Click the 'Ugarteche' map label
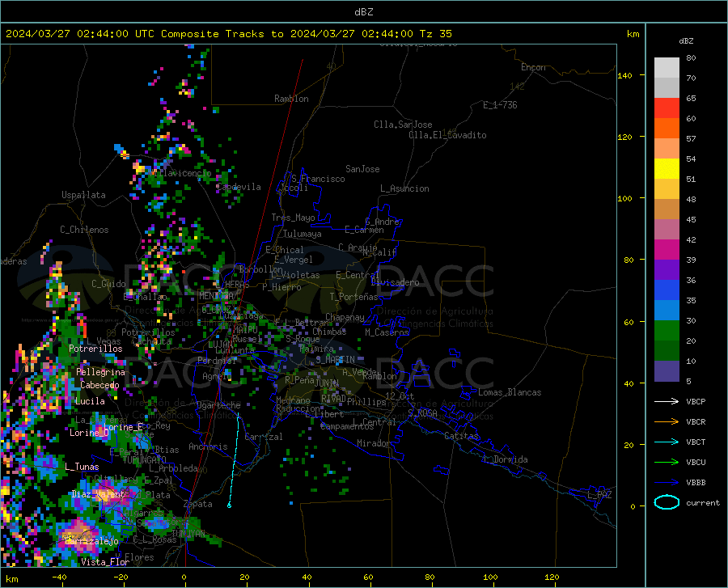 click(x=218, y=405)
